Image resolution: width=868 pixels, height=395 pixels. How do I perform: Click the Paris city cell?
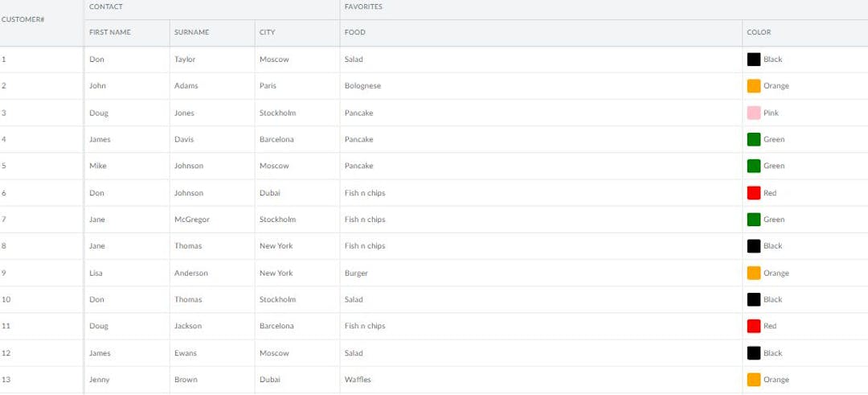click(268, 86)
